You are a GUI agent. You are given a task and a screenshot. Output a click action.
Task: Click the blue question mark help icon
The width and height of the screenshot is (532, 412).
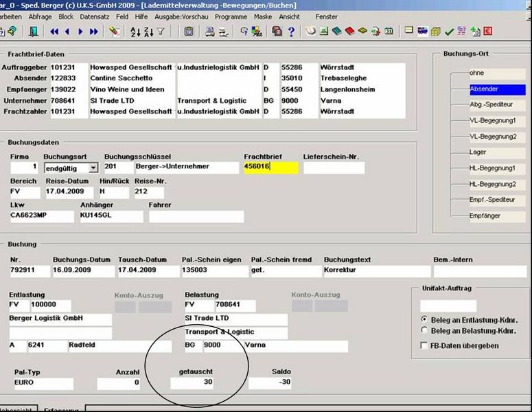(x=291, y=32)
